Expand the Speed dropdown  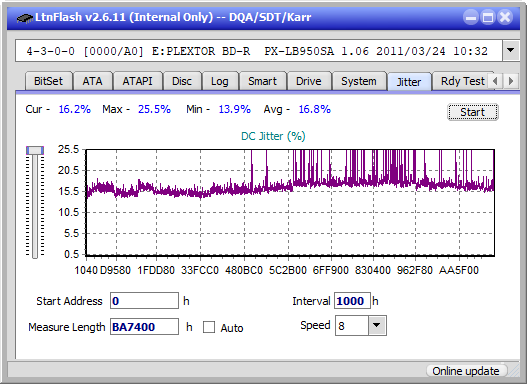[377, 325]
